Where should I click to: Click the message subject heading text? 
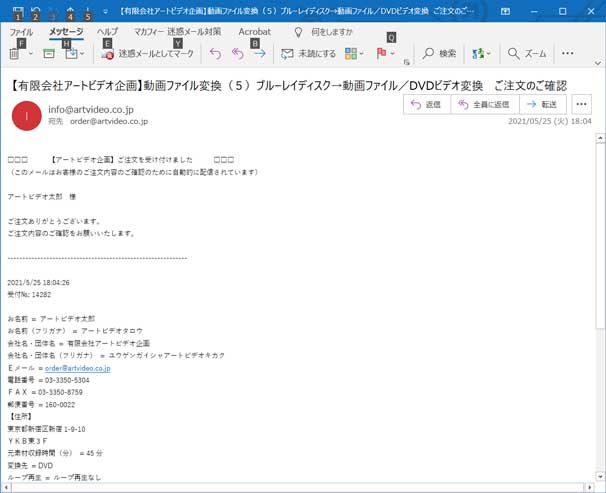[287, 85]
